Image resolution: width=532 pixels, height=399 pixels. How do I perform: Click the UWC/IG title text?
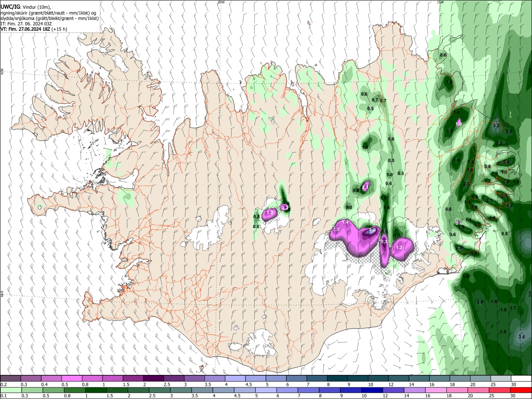[10, 7]
